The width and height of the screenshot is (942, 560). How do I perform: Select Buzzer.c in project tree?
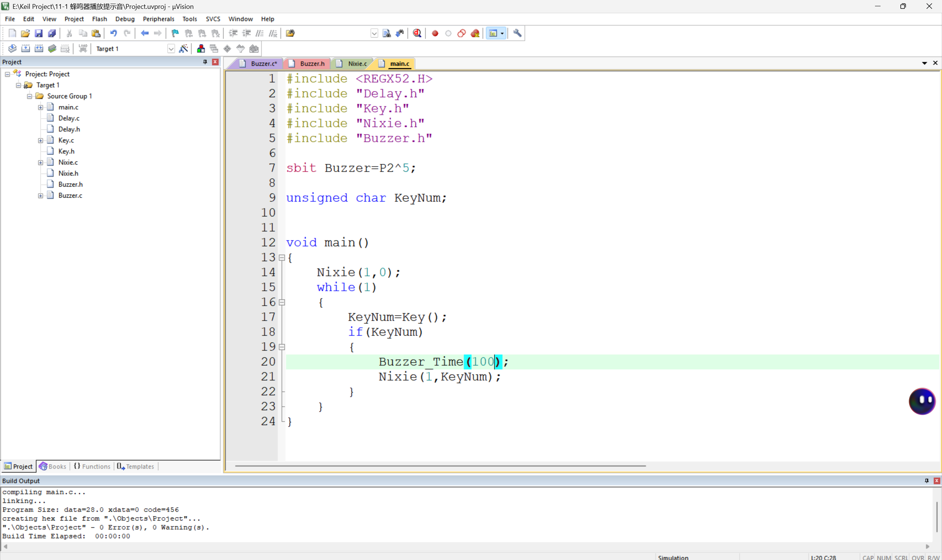tap(70, 195)
